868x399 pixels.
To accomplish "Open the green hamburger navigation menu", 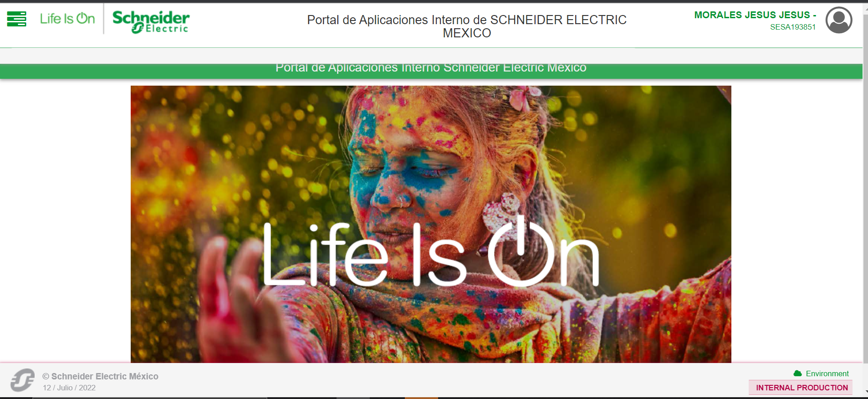I will 17,19.
